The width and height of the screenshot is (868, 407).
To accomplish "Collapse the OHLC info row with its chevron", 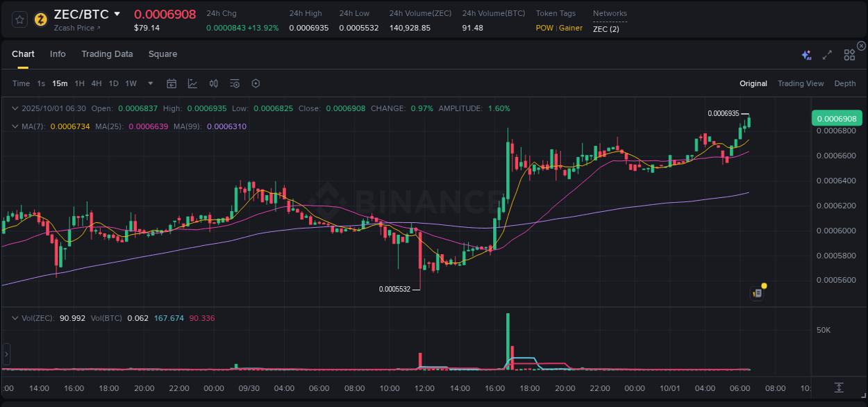I will [15, 108].
